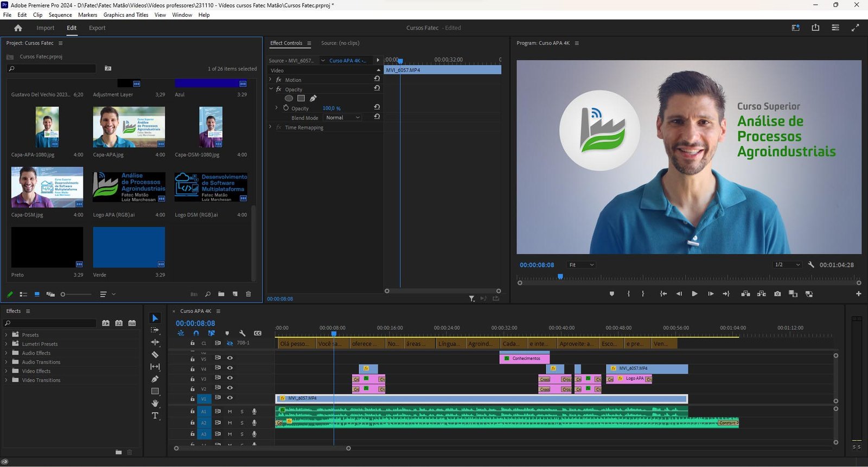This screenshot has width=868, height=467.
Task: Solo audio track A2
Action: coord(242,423)
